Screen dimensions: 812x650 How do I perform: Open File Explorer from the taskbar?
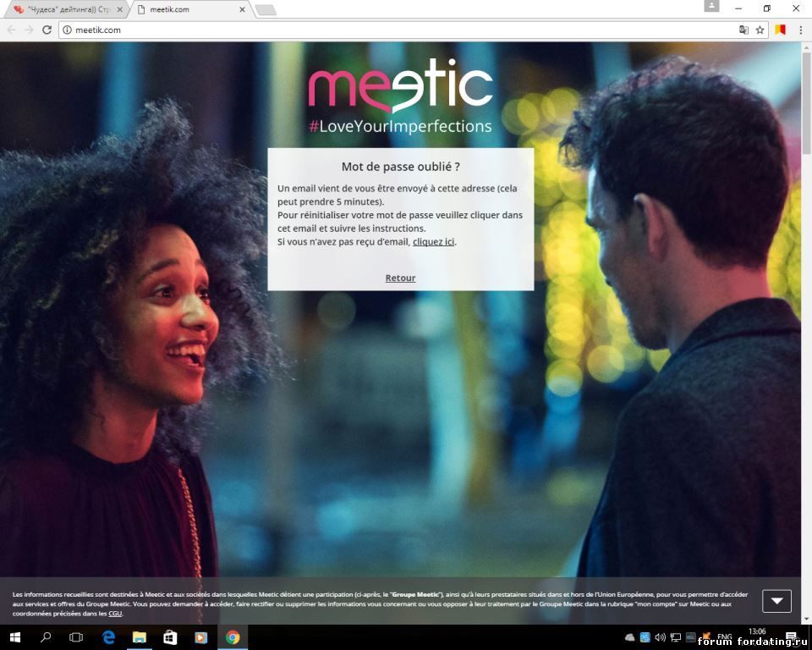tap(139, 637)
